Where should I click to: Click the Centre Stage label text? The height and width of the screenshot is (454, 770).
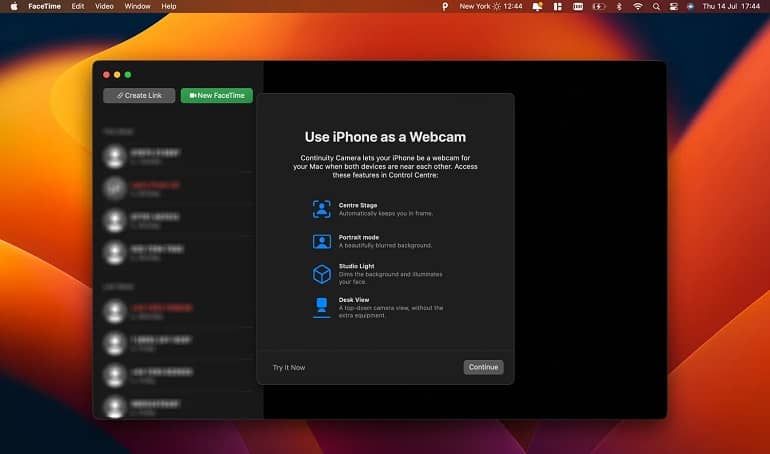tap(358, 205)
